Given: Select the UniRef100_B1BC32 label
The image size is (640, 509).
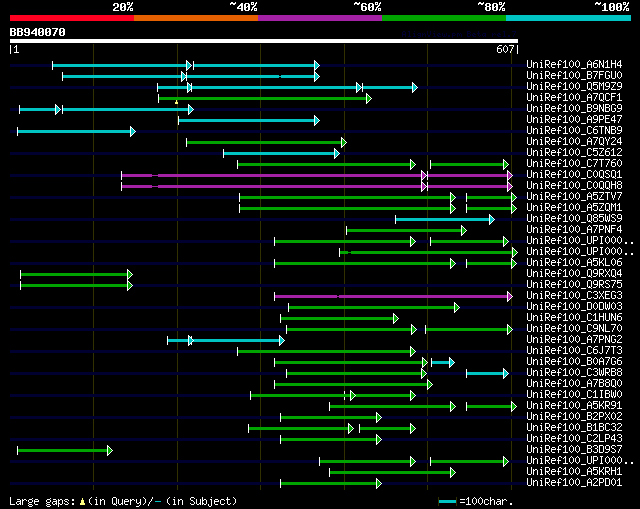Looking at the screenshot, I should (574, 428).
